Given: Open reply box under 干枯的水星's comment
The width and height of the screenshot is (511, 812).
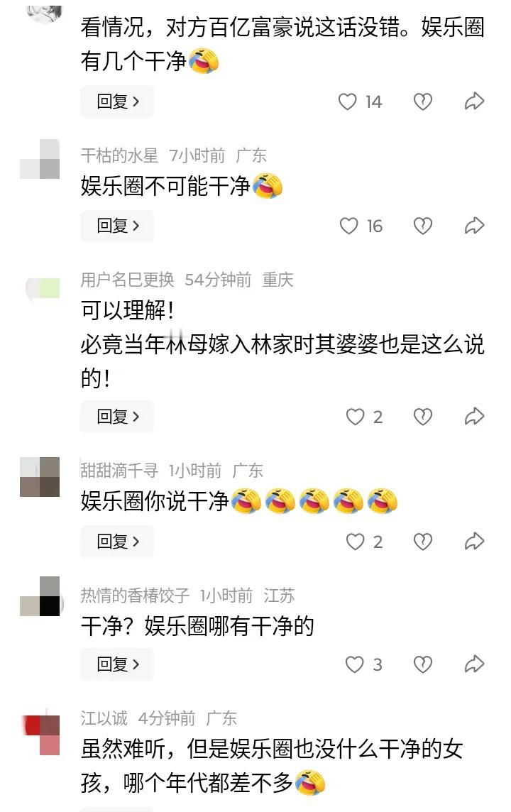Looking at the screenshot, I should coord(117,226).
